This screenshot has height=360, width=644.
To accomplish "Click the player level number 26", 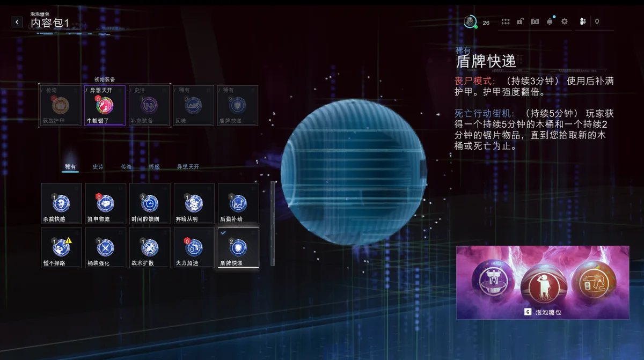I will [486, 23].
